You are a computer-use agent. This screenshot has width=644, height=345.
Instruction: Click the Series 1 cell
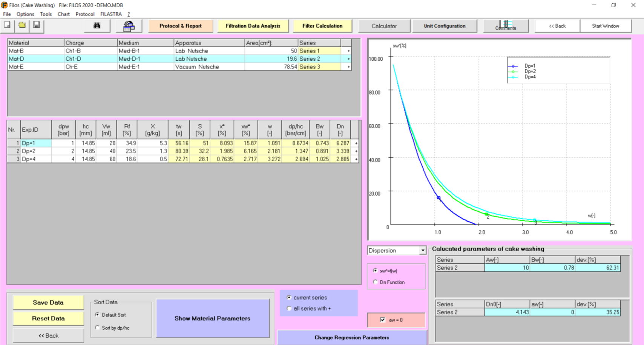(319, 51)
